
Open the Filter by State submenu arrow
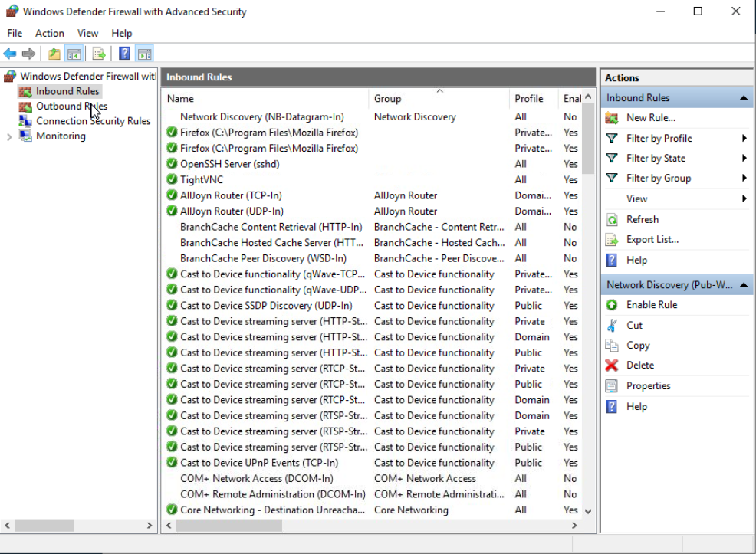point(744,158)
